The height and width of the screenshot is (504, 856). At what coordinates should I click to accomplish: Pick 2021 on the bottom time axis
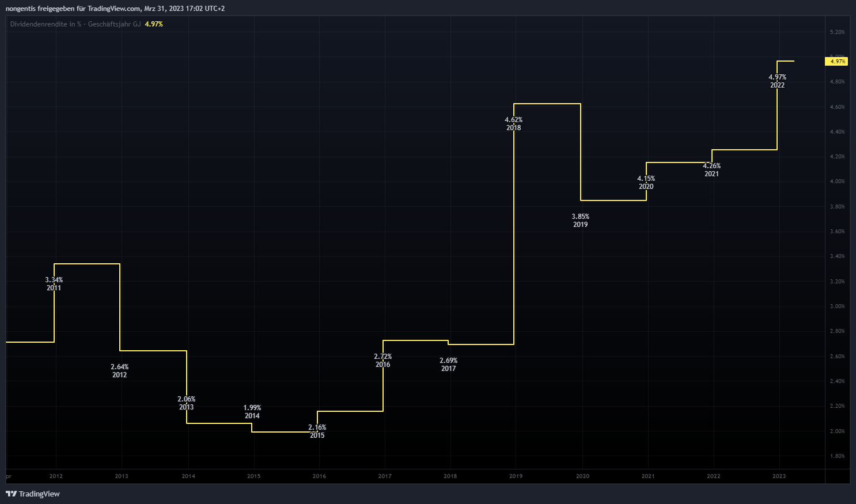coord(648,476)
